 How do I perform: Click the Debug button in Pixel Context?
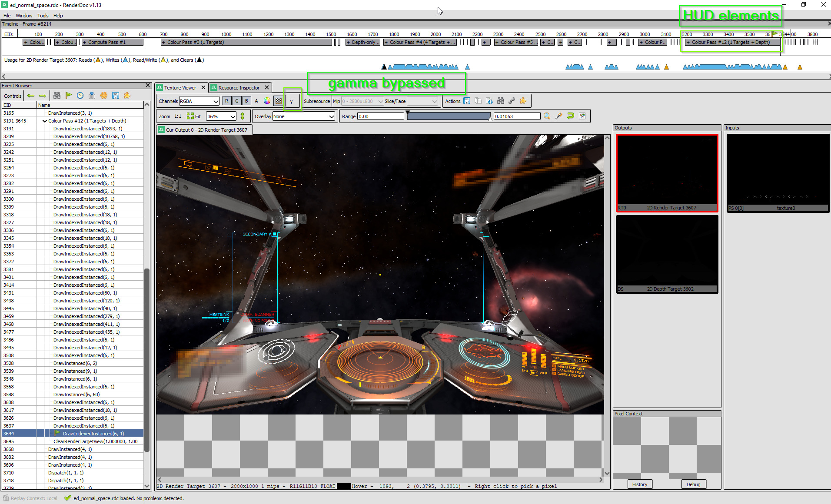pos(694,484)
